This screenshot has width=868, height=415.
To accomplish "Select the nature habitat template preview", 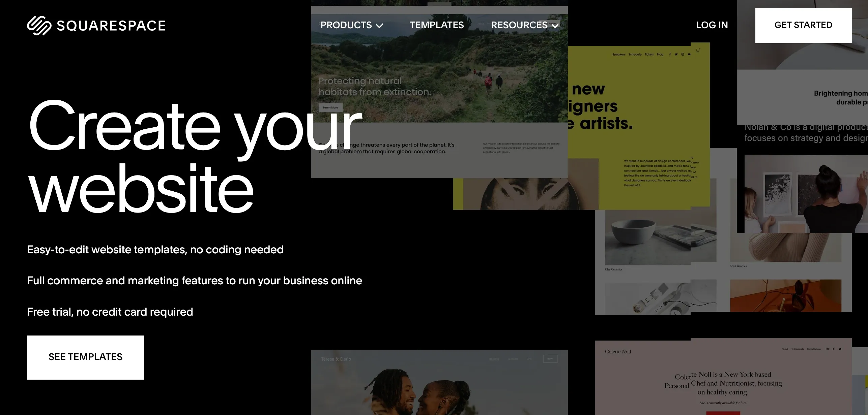I will [439, 92].
